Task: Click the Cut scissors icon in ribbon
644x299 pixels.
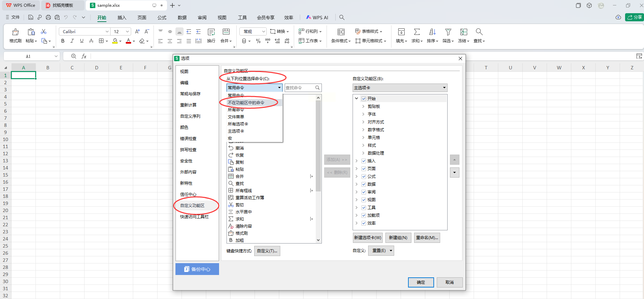Action: tap(44, 31)
